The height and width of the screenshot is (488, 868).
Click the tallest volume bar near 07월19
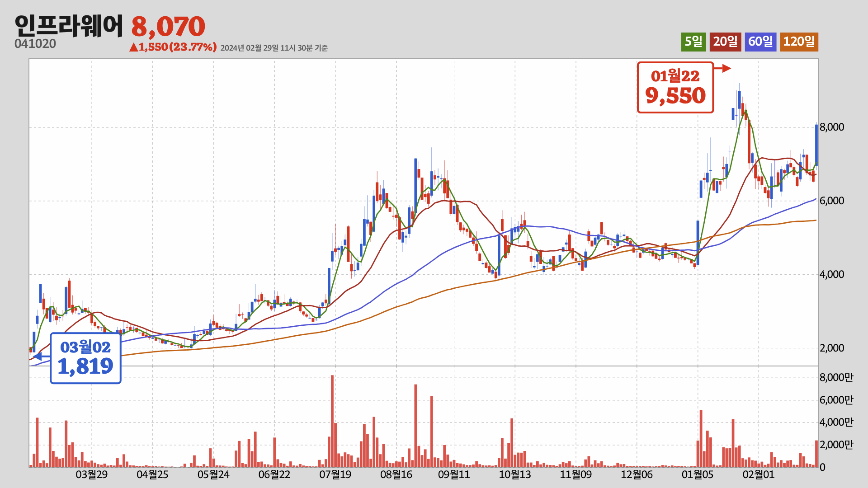click(332, 421)
